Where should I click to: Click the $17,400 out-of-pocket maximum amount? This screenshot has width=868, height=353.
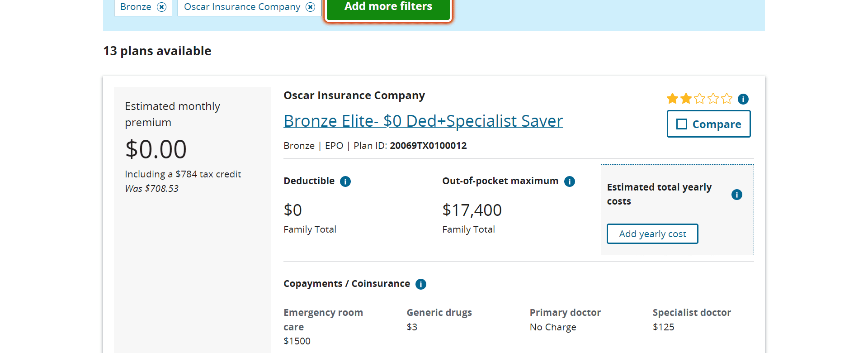click(472, 210)
